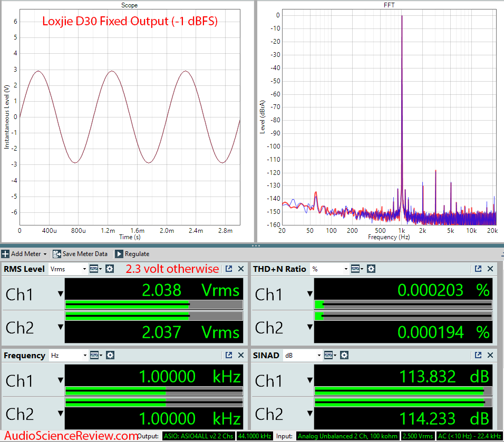Click the panel splitter dots handle
This screenshot has width=504, height=442.
256,245
